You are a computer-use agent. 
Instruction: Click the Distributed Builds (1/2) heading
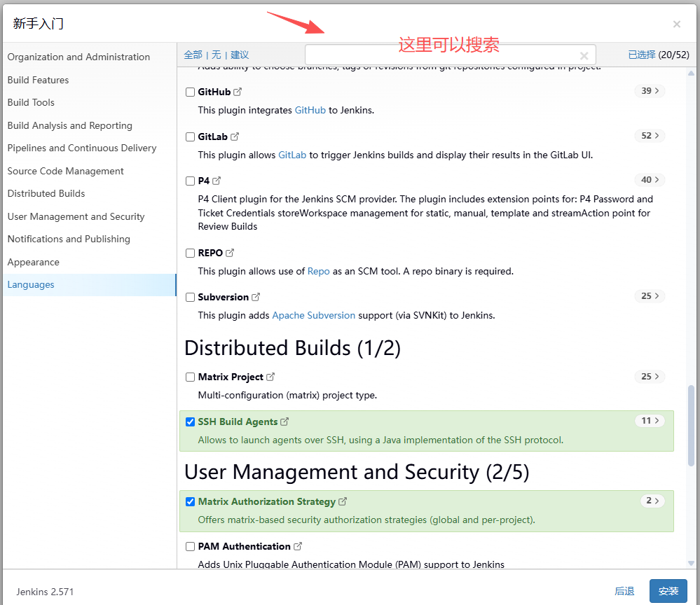pyautogui.click(x=292, y=348)
